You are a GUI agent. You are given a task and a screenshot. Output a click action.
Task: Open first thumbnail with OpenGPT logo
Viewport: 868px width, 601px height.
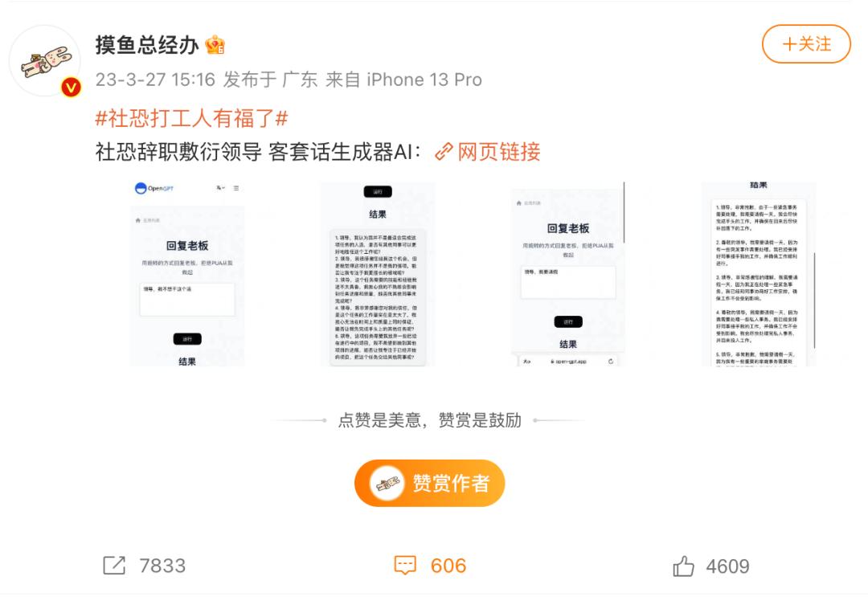[x=187, y=274]
